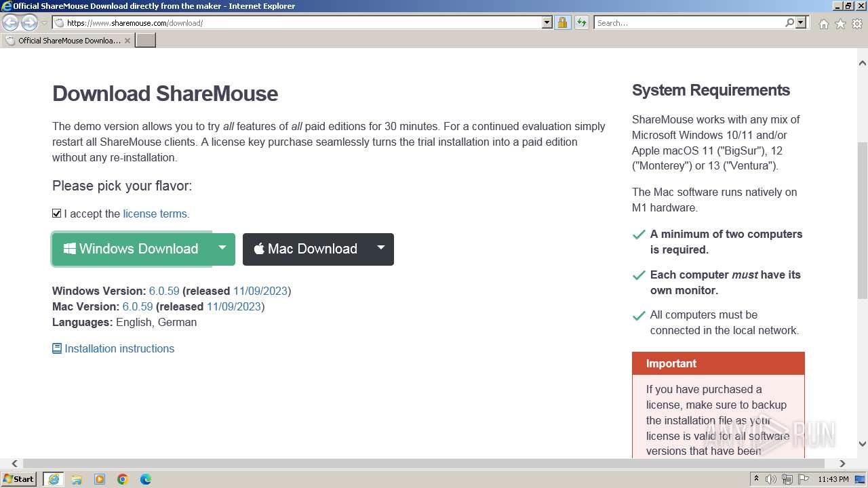
Task: Click the security lock icon
Action: 562,22
